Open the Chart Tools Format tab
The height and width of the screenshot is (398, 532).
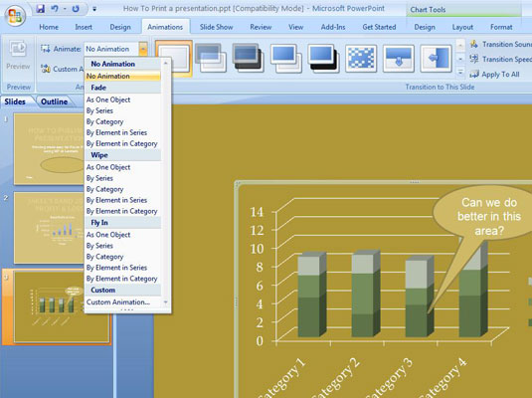pyautogui.click(x=501, y=27)
